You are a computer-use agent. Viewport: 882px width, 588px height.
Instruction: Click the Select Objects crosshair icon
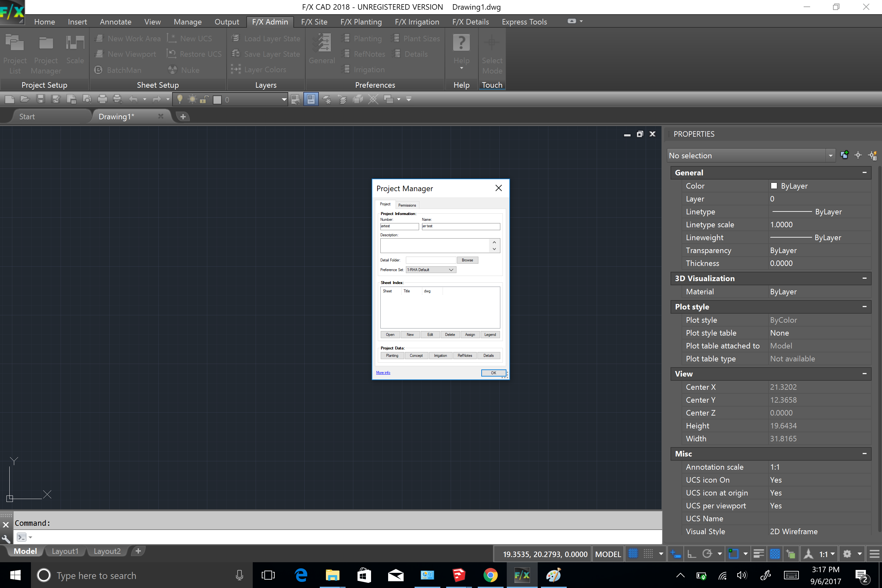[x=858, y=155]
